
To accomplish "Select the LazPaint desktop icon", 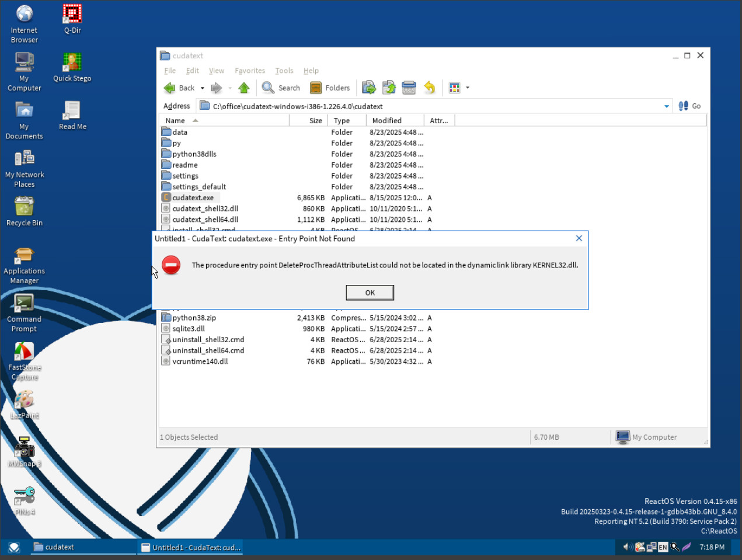I will [x=24, y=404].
